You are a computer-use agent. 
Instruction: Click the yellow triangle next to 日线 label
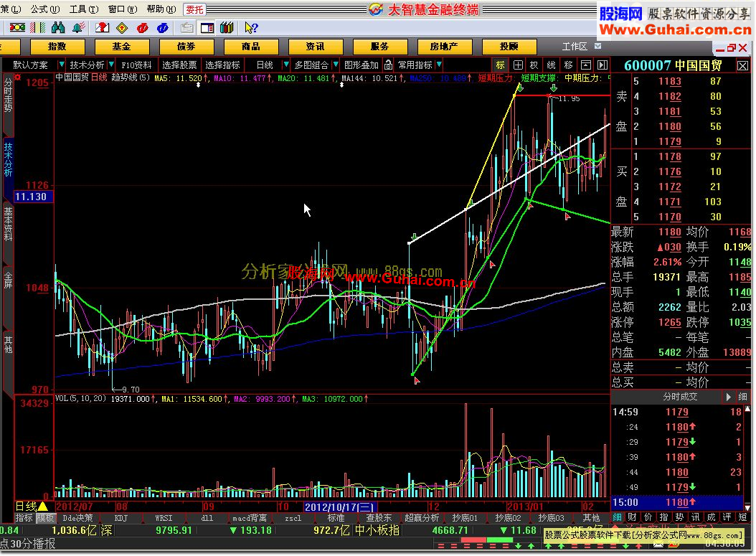(x=43, y=506)
